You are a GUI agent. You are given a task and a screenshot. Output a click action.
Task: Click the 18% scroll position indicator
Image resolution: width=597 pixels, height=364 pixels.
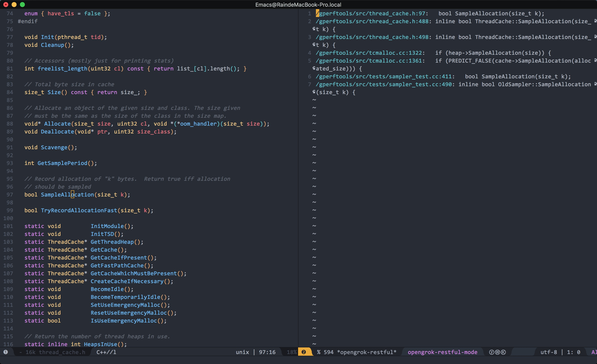(291, 352)
